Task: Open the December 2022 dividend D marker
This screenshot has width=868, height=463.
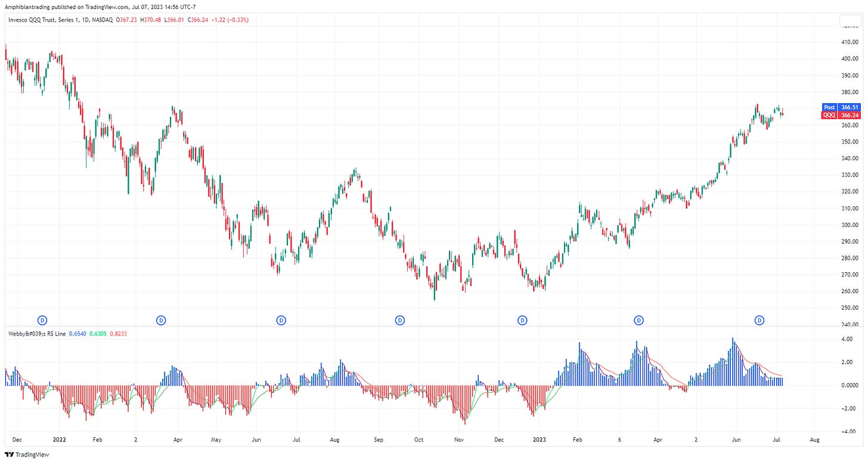Action: [x=522, y=320]
